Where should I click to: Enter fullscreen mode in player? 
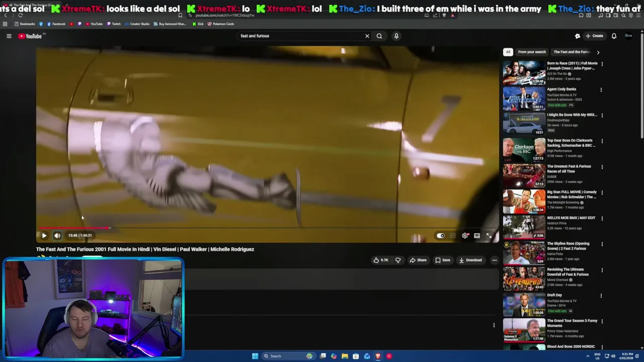[489, 235]
